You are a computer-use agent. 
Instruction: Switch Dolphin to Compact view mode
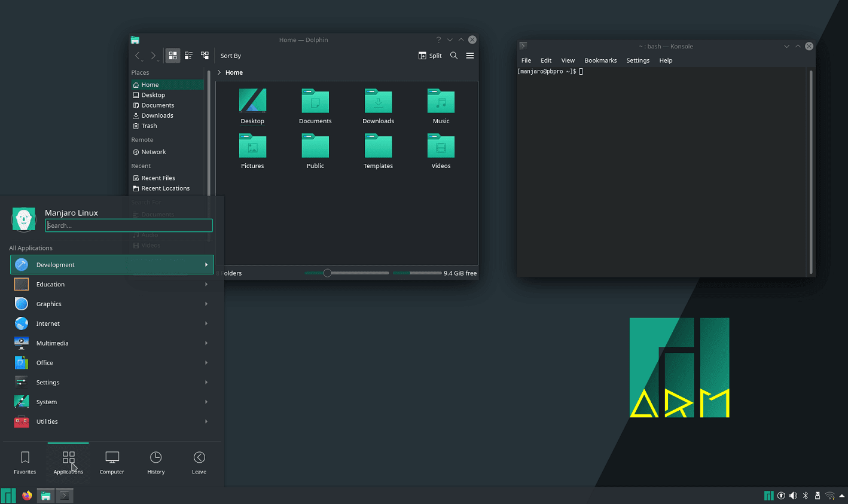coord(188,56)
